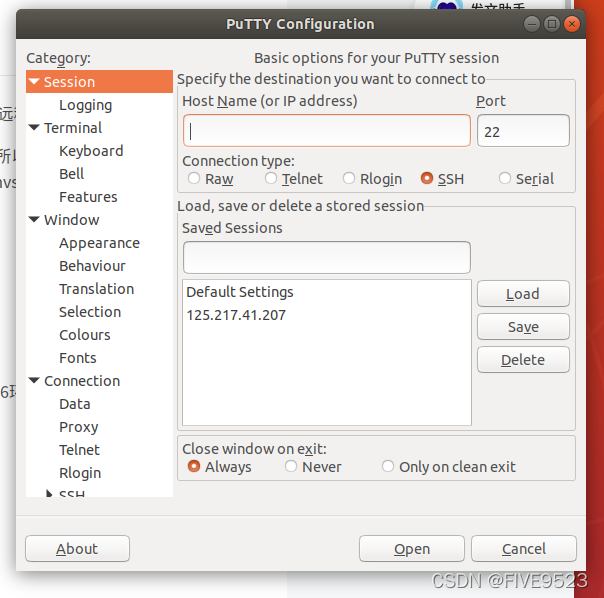604x598 pixels.
Task: Collapse the Session category arrow
Action: 34,81
